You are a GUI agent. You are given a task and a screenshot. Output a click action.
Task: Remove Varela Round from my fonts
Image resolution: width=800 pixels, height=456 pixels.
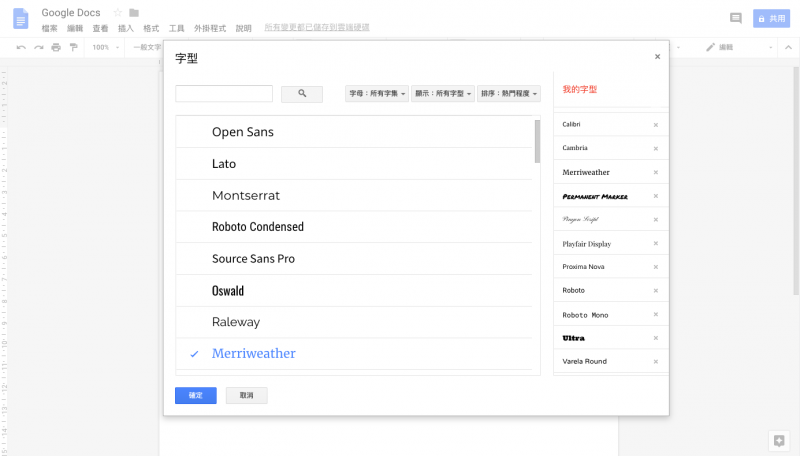point(656,362)
